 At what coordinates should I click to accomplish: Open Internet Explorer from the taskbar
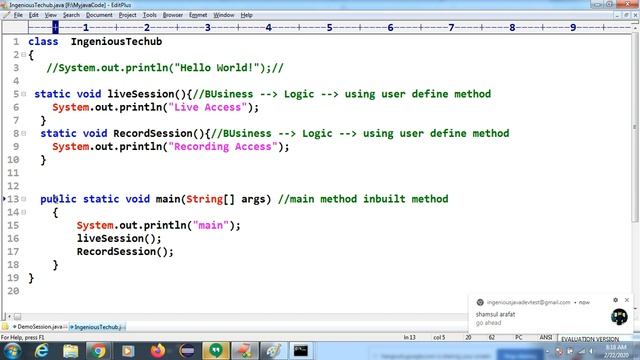(42, 351)
